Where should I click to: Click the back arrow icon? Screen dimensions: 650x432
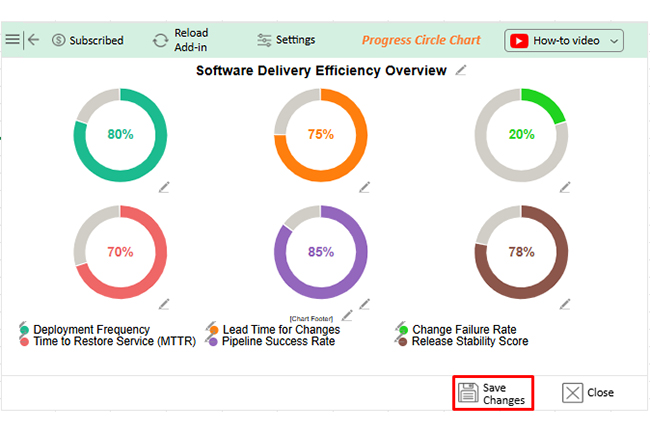(33, 40)
